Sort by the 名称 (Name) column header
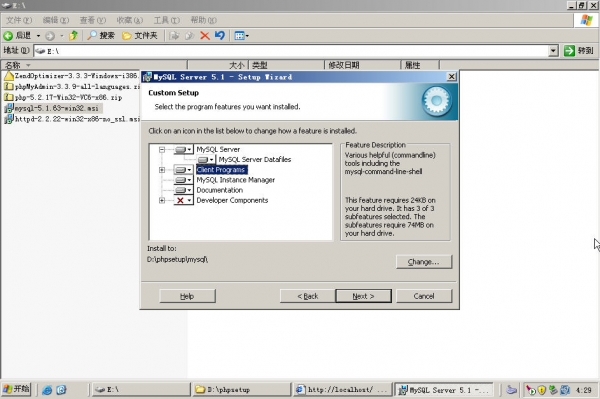Screen dimensions: 600x399 pos(94,65)
